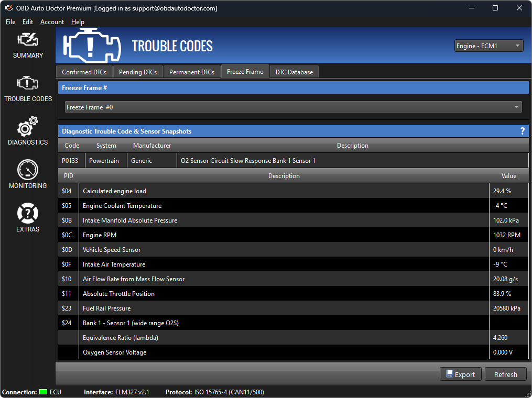Click the Export button
This screenshot has width=532, height=398.
(x=460, y=374)
